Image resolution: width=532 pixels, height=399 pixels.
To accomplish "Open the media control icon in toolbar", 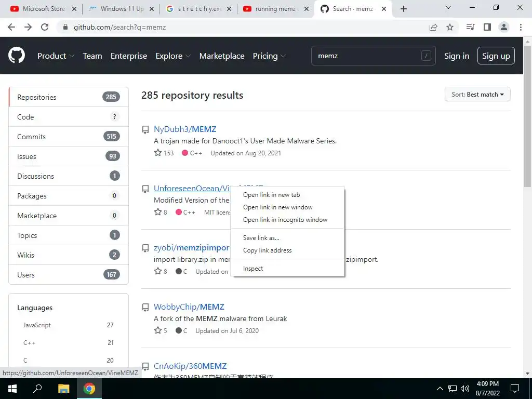I will click(470, 27).
